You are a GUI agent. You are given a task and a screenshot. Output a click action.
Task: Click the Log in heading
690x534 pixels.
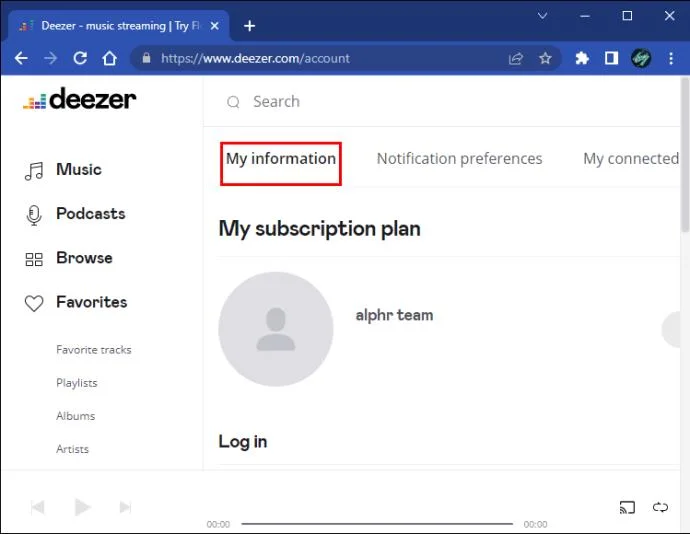(243, 442)
